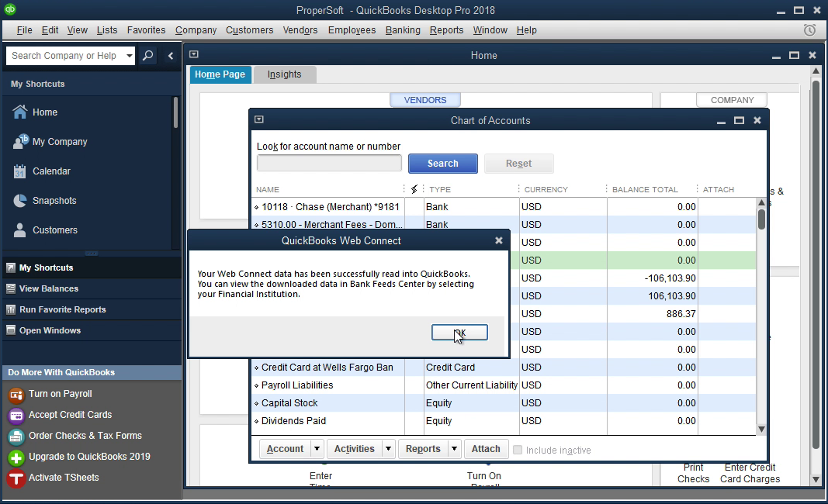Viewport: 828px width, 504px height.
Task: Open Home window system menu icon
Action: (194, 54)
